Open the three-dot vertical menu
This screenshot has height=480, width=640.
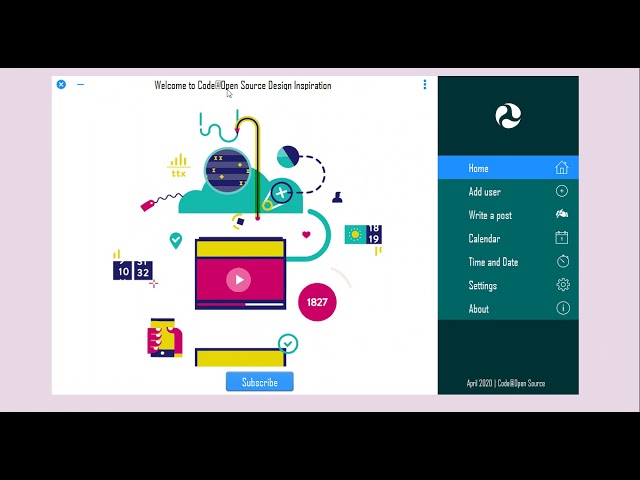pos(425,84)
